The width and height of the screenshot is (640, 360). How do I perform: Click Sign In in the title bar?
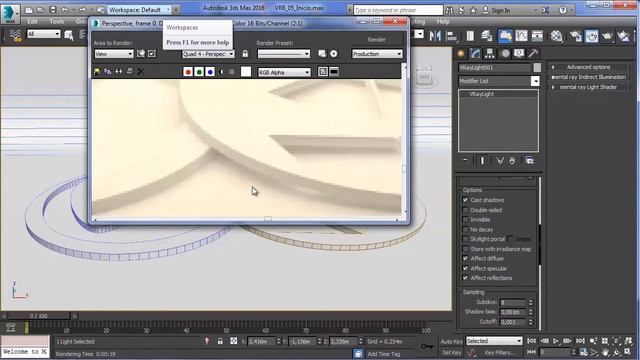click(x=500, y=10)
